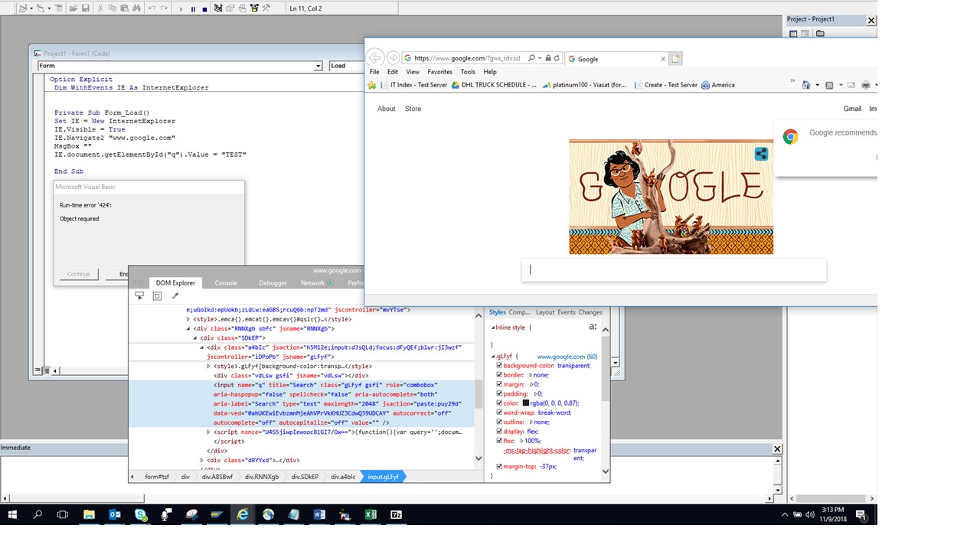The width and height of the screenshot is (980, 551).
Task: Open 7-Zip from the Windows taskbar
Action: pos(397,515)
